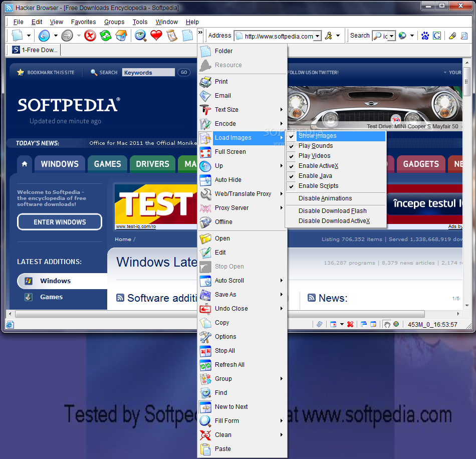Refresh the page with green arrows icon
The width and height of the screenshot is (476, 459).
pyautogui.click(x=106, y=36)
